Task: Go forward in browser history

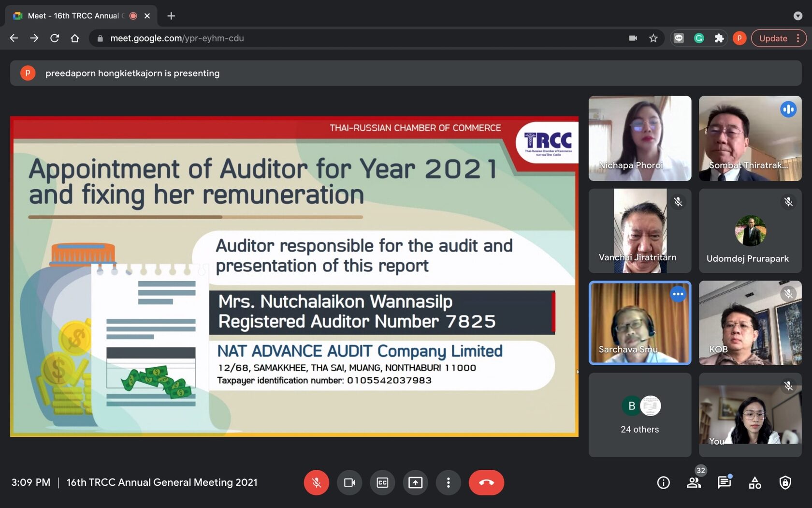Action: [34, 38]
